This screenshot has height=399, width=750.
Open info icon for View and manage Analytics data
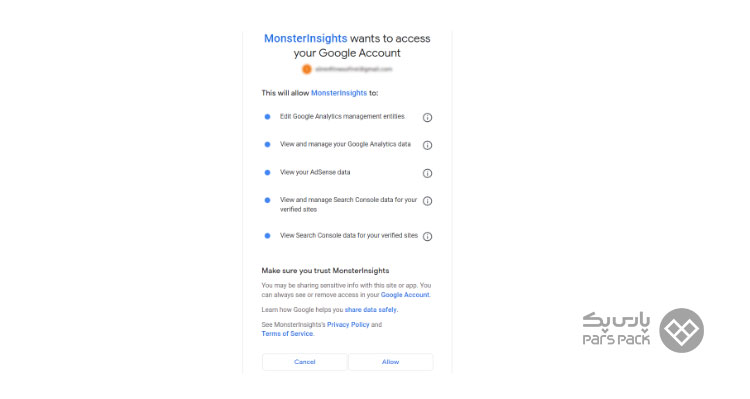click(x=427, y=145)
